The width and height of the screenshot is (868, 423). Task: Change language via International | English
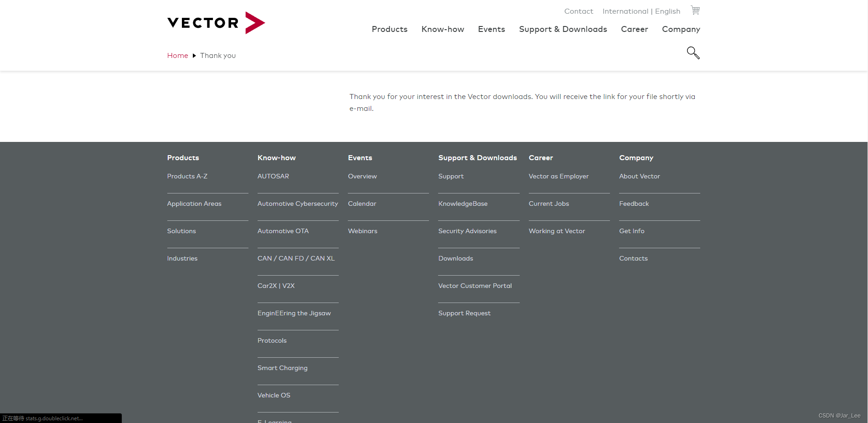pyautogui.click(x=641, y=11)
